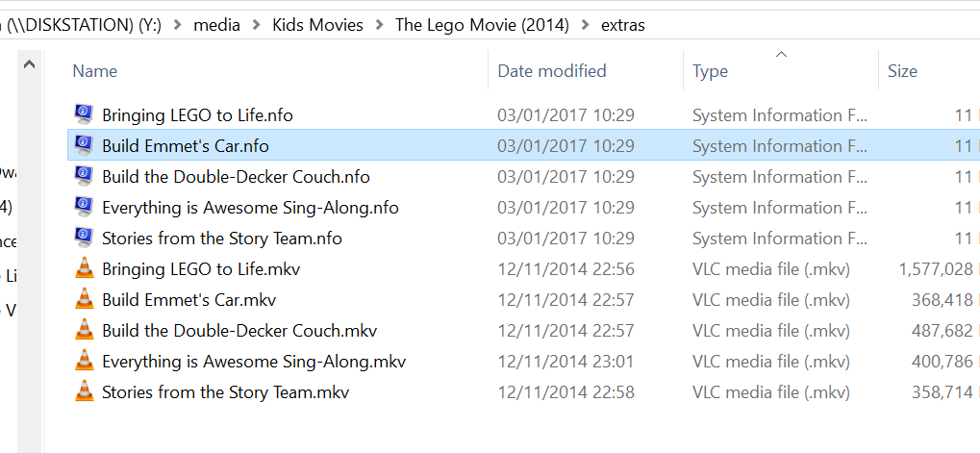The height and width of the screenshot is (453, 980).
Task: Sort by Size column header
Action: click(x=902, y=71)
